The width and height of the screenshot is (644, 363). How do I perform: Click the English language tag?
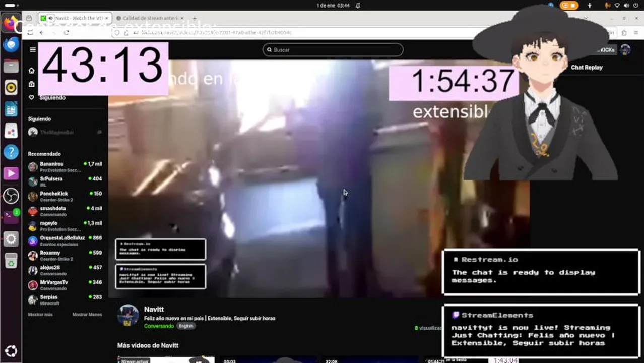tap(186, 326)
